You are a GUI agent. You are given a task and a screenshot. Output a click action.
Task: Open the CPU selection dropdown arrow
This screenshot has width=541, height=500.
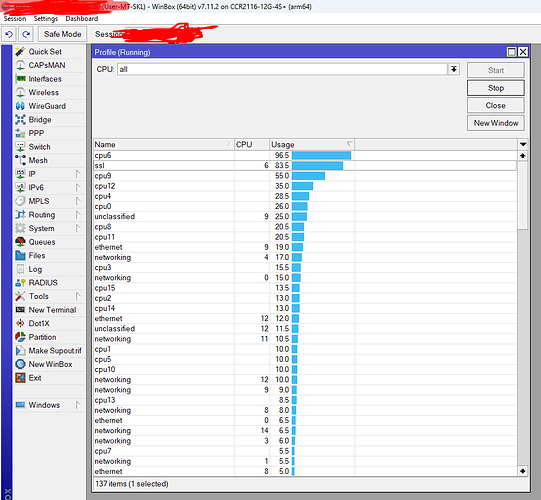(x=454, y=69)
